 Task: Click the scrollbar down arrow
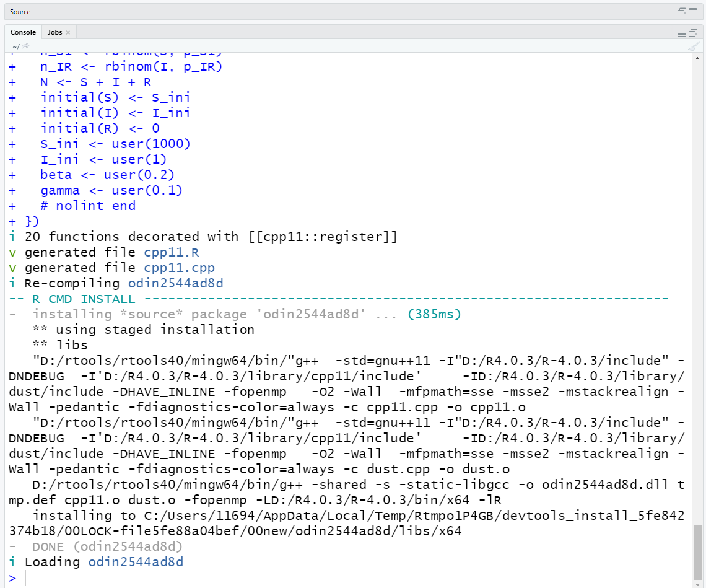(x=697, y=582)
